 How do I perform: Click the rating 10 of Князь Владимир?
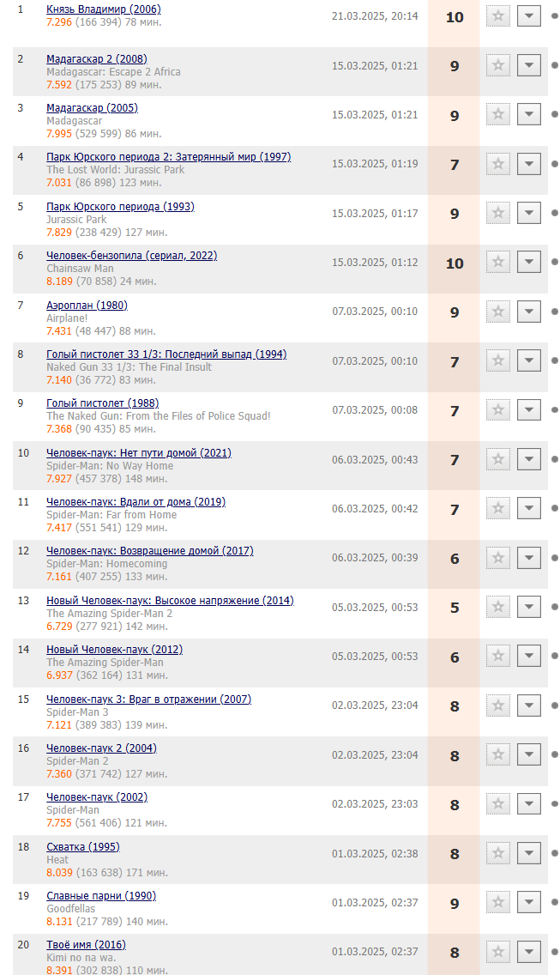pos(455,17)
